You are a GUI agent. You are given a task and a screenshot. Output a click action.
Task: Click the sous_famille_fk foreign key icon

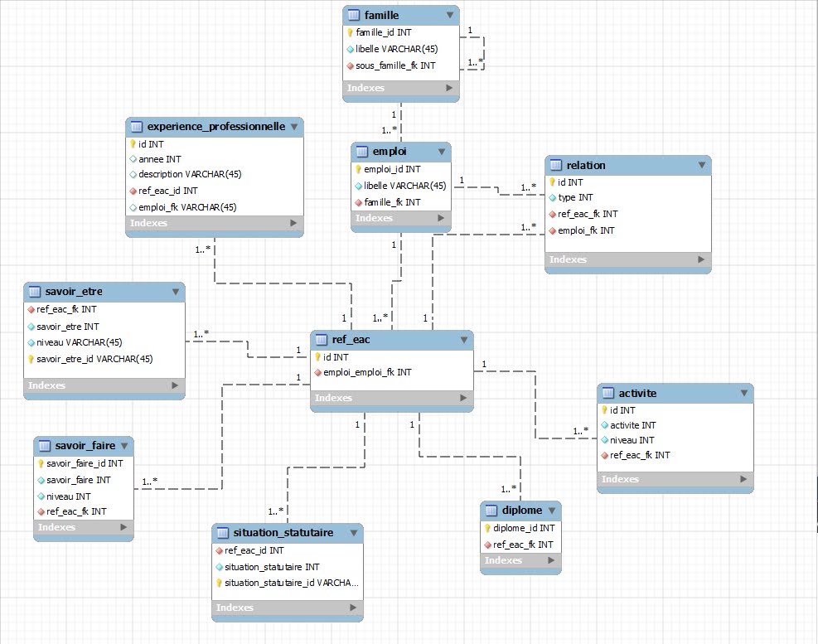pos(351,65)
